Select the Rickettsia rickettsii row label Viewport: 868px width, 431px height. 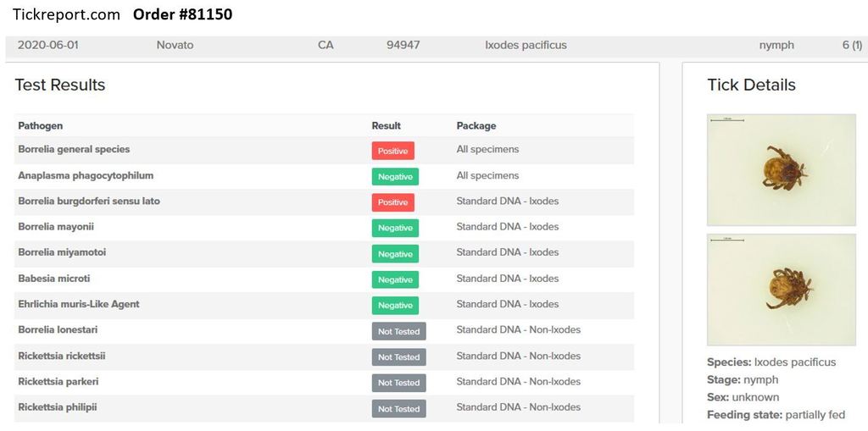click(x=62, y=356)
